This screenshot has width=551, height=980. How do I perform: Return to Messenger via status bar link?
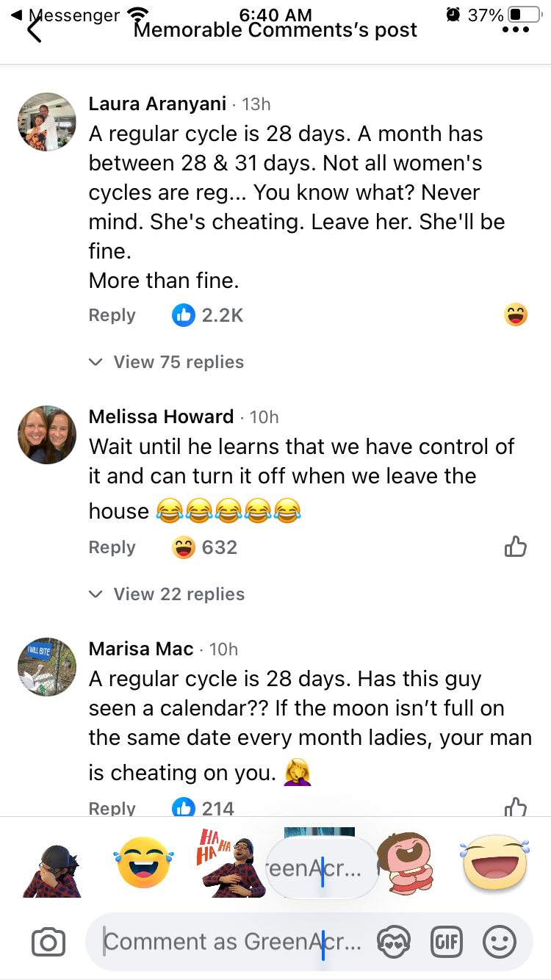66,15
